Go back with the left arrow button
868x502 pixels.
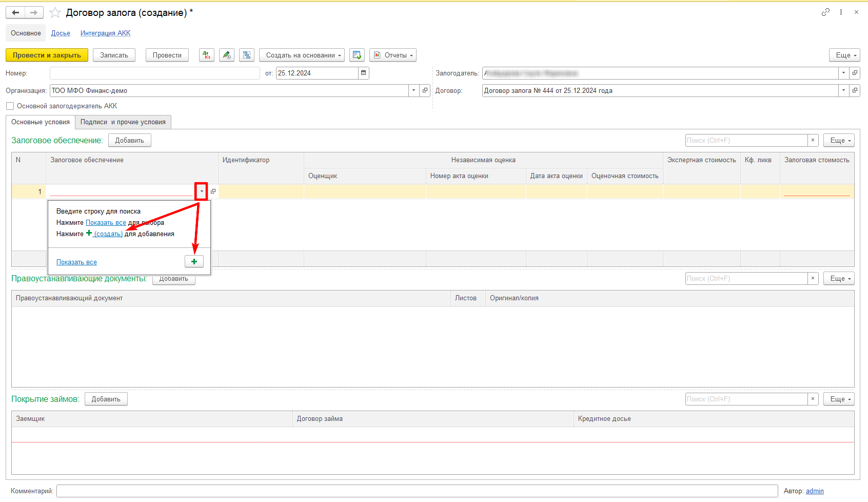pyautogui.click(x=15, y=12)
